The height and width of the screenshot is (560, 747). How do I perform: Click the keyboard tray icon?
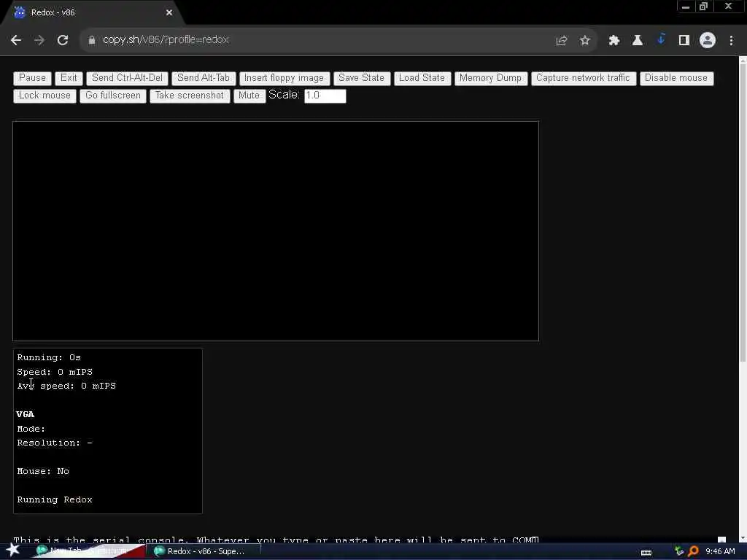pyautogui.click(x=646, y=552)
